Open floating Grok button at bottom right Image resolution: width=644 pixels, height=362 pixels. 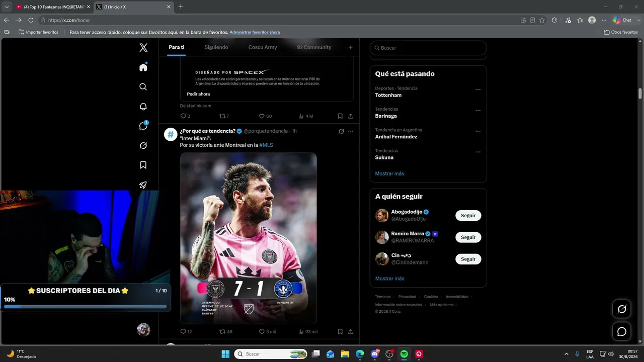click(622, 309)
